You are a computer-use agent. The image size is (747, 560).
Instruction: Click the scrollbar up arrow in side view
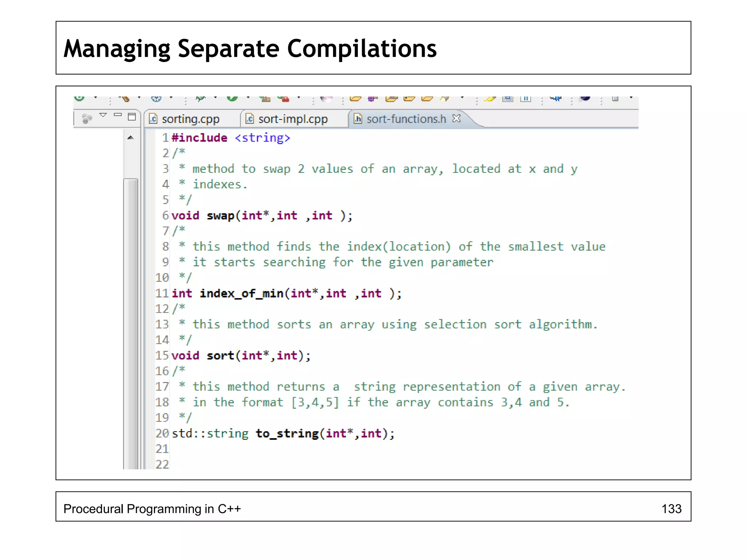[131, 138]
